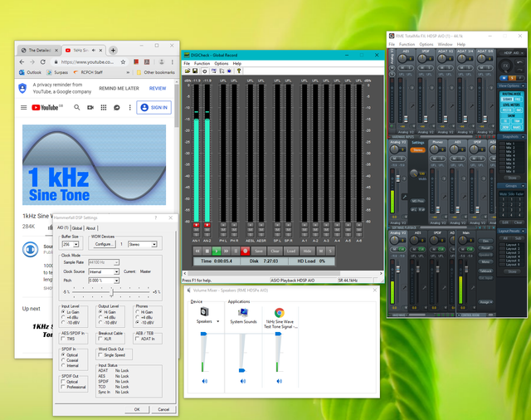Open wrench settings on TotalMix AES input channel
Image resolution: width=531 pixels, height=420 pixels.
[412, 106]
